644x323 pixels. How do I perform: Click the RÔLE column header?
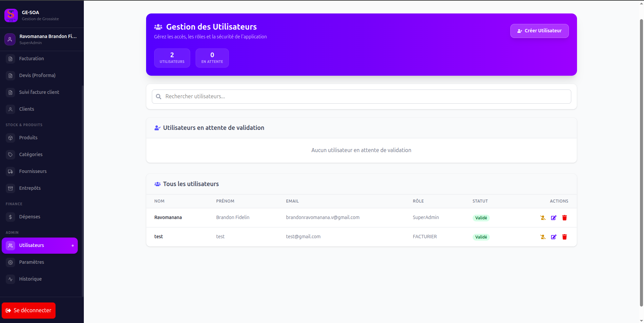pyautogui.click(x=418, y=201)
